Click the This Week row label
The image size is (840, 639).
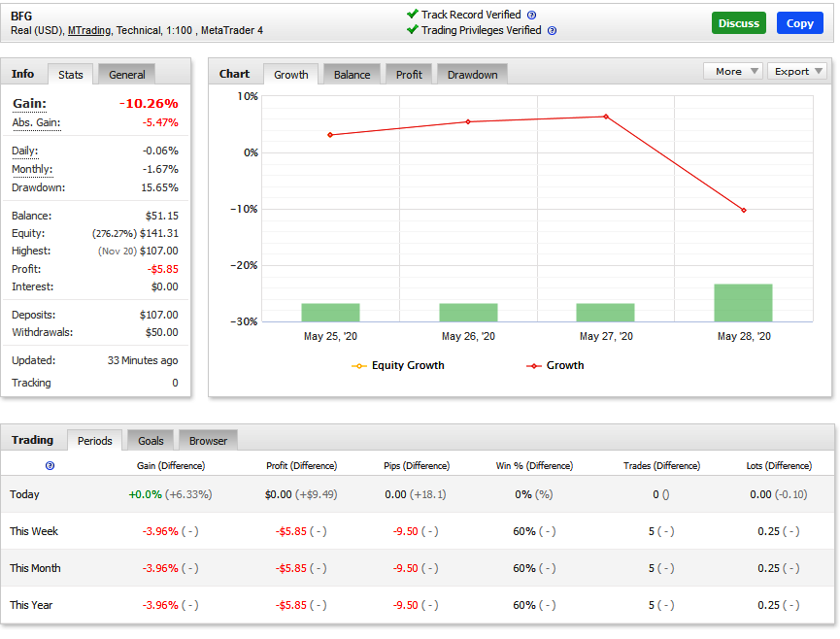click(x=34, y=531)
